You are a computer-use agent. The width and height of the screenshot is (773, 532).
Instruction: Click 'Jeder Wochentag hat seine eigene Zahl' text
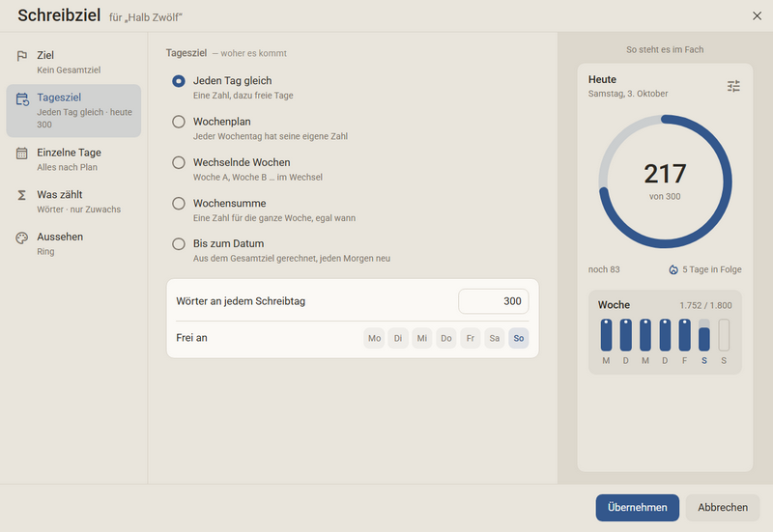click(271, 136)
